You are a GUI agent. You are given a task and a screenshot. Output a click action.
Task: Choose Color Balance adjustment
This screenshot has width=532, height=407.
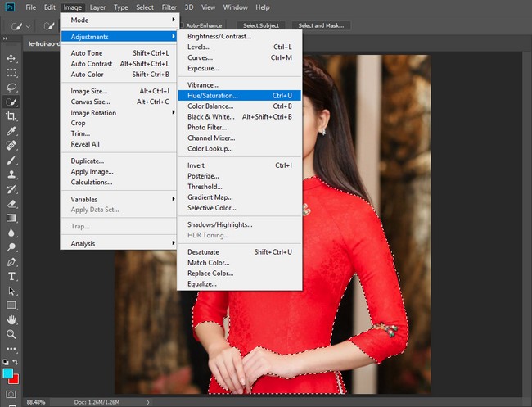point(240,106)
